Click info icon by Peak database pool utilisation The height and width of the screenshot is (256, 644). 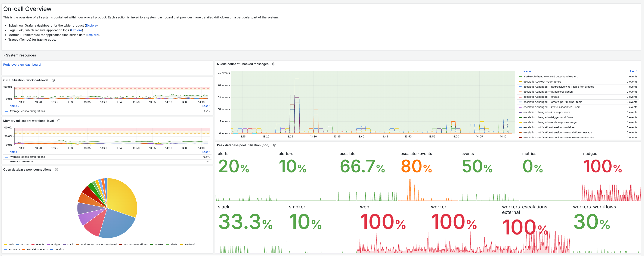(275, 145)
